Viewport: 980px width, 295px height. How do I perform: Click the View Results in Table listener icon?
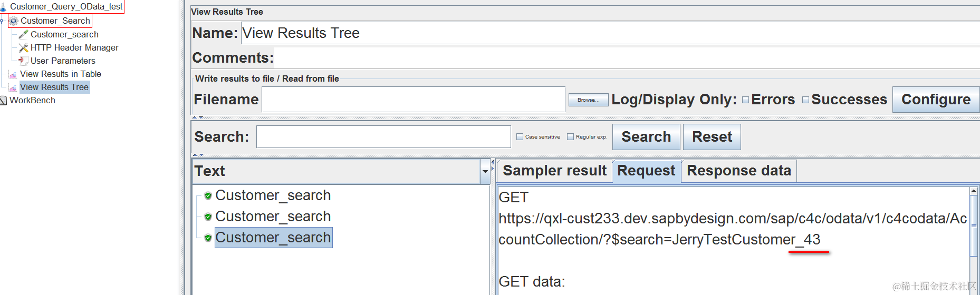[13, 74]
